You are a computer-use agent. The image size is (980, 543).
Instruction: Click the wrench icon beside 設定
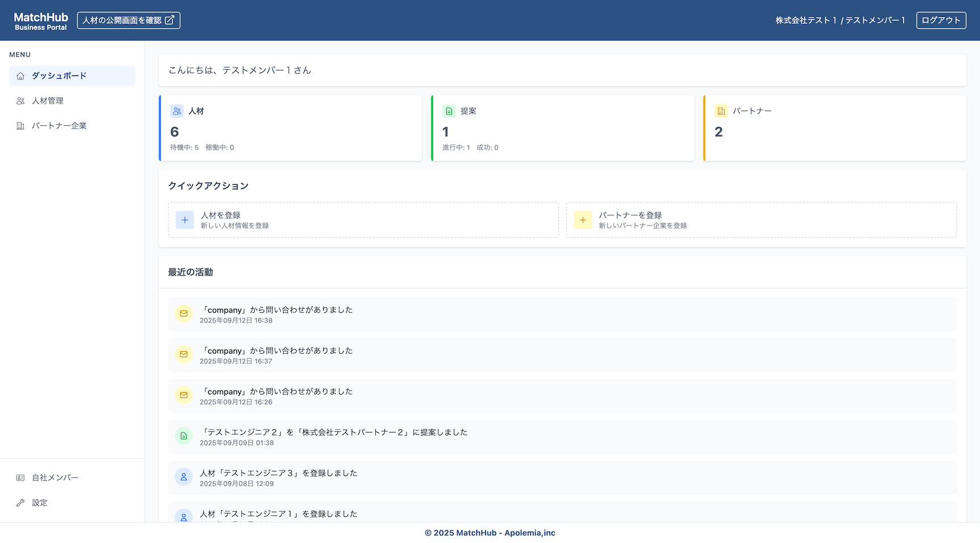(x=20, y=502)
